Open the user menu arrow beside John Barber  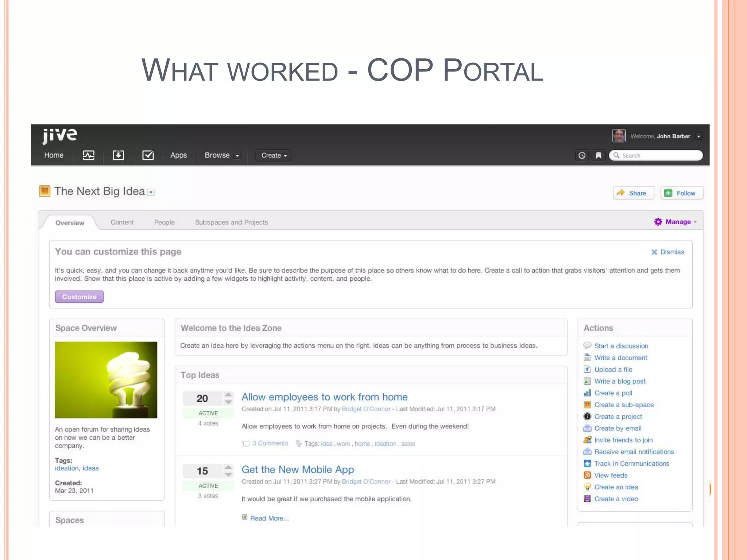coord(698,136)
